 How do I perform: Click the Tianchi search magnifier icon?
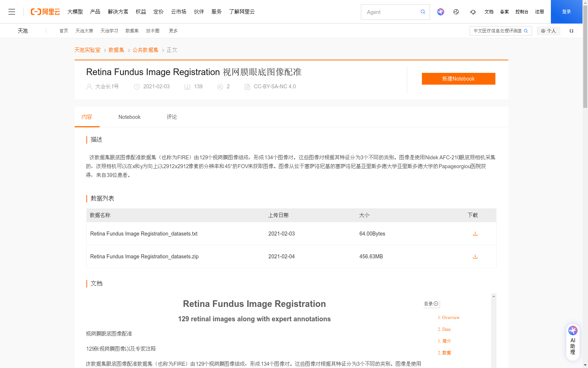point(526,31)
